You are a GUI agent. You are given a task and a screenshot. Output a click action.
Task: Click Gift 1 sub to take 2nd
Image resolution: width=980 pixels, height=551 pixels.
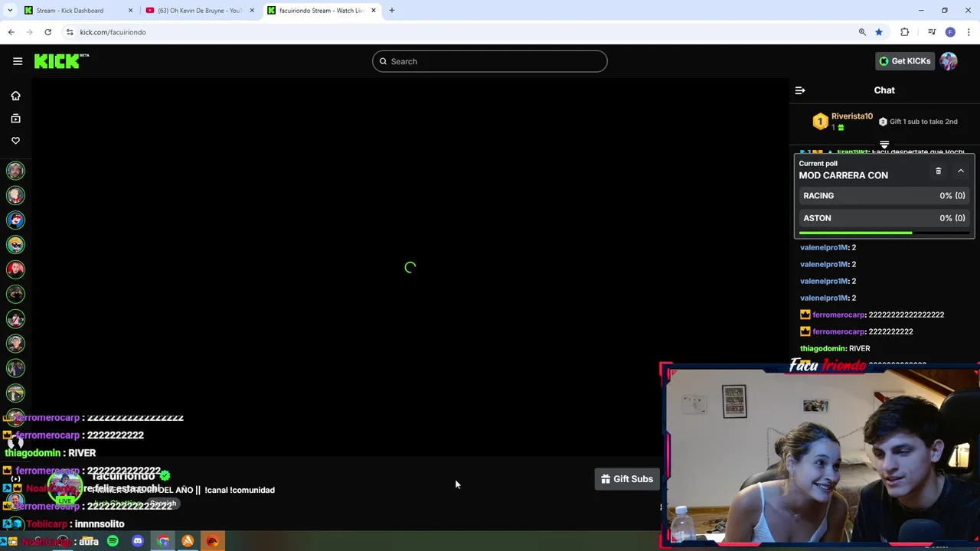tap(918, 122)
